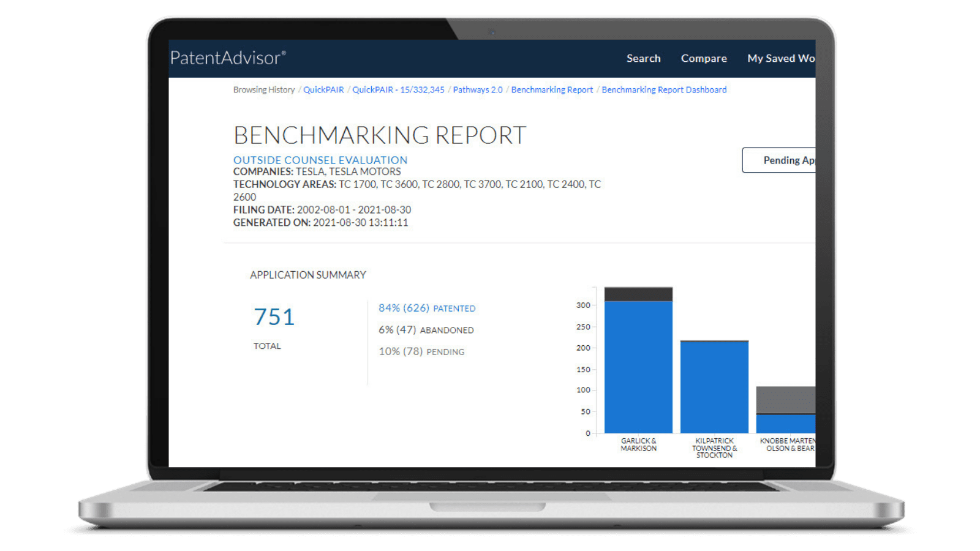The width and height of the screenshot is (980, 551).
Task: Click Browsing History label
Action: (x=264, y=89)
